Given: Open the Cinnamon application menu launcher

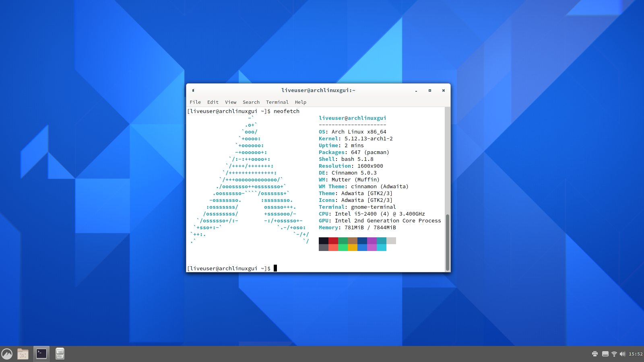Looking at the screenshot, I should (7, 354).
